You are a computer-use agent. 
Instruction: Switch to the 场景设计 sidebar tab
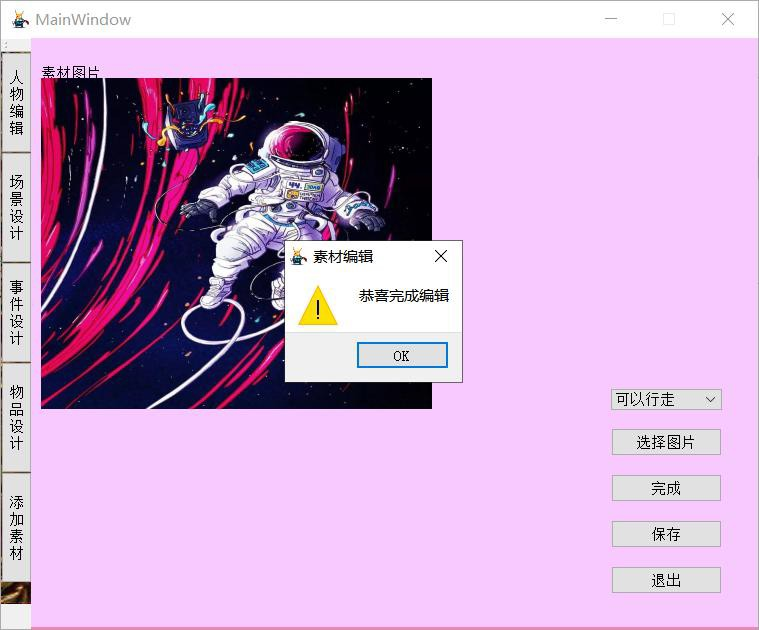16,207
